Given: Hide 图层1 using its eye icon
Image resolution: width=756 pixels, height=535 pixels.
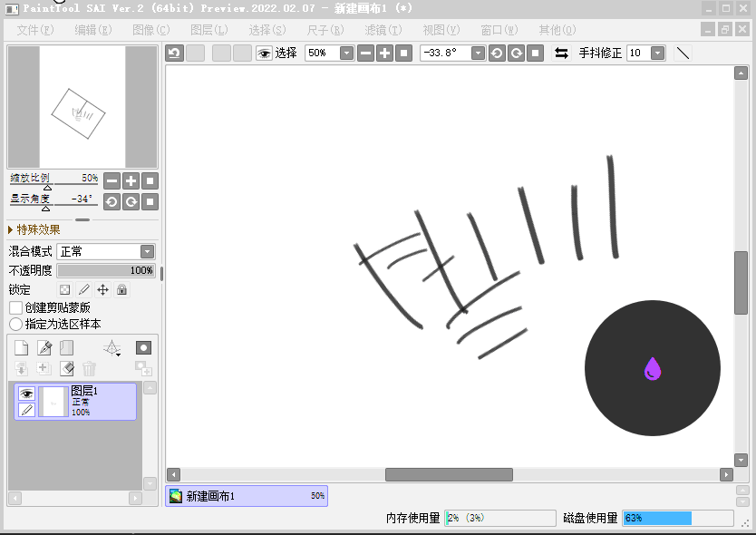Looking at the screenshot, I should [x=26, y=394].
